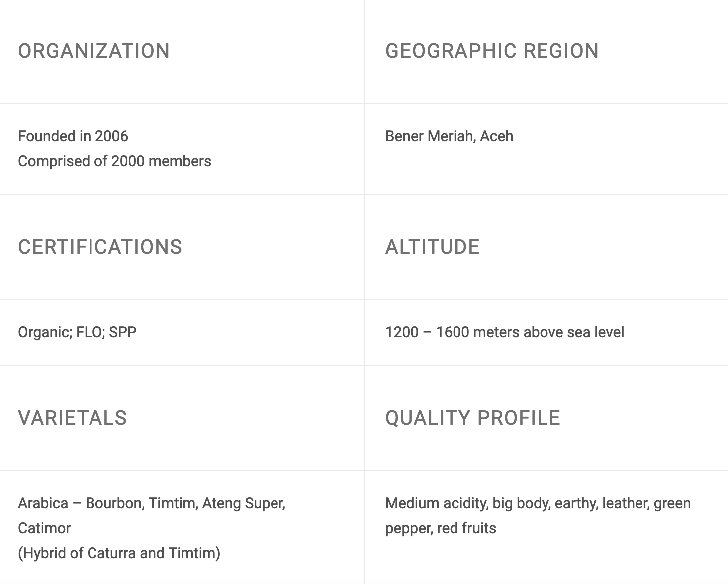Screen dimensions: 728x584
Task: Click the word "Arabica" in varietals
Action: point(43,503)
